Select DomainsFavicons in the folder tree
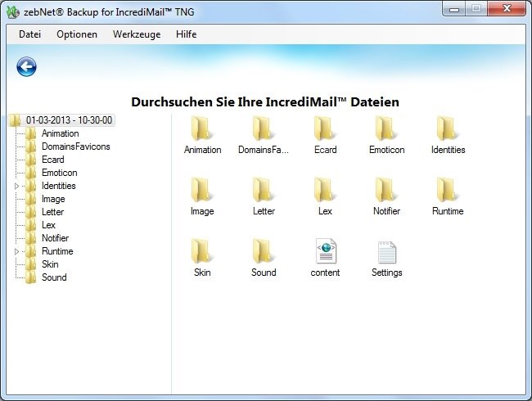The width and height of the screenshot is (532, 401). (76, 146)
